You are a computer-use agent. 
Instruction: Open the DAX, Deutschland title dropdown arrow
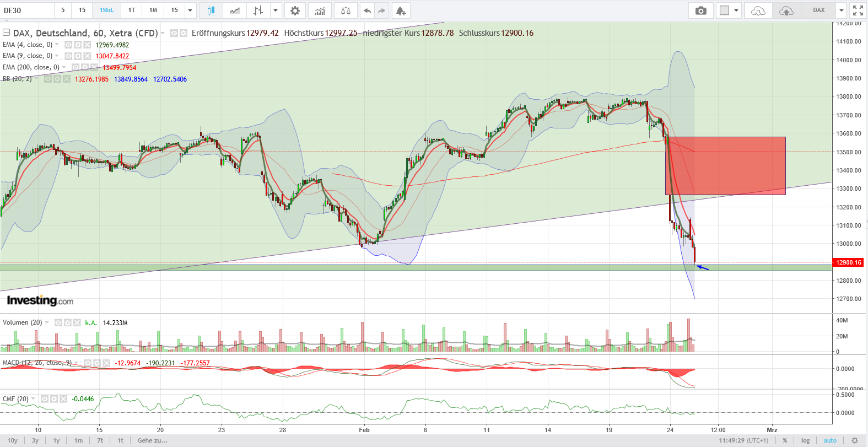(x=163, y=33)
